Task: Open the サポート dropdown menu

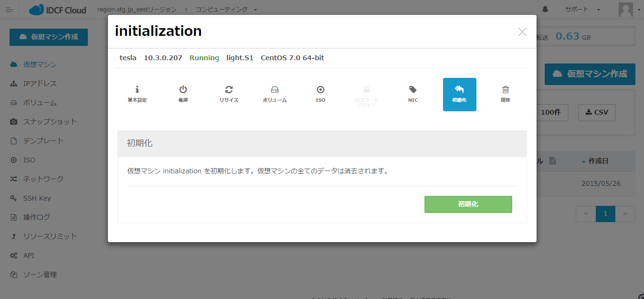Action: 582,10
